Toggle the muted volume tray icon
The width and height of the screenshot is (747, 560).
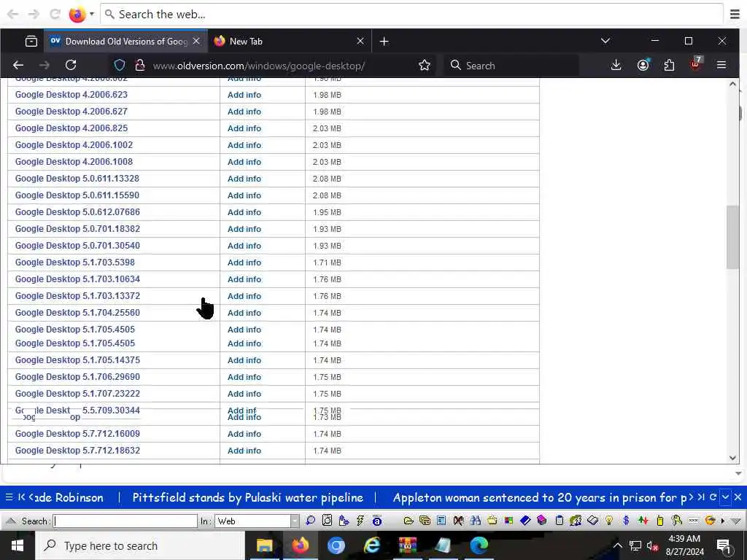click(651, 545)
